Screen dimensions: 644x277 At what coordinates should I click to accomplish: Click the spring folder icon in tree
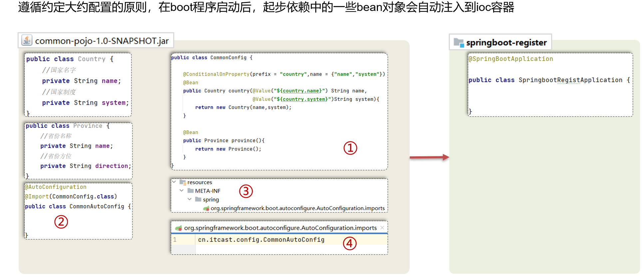point(198,200)
